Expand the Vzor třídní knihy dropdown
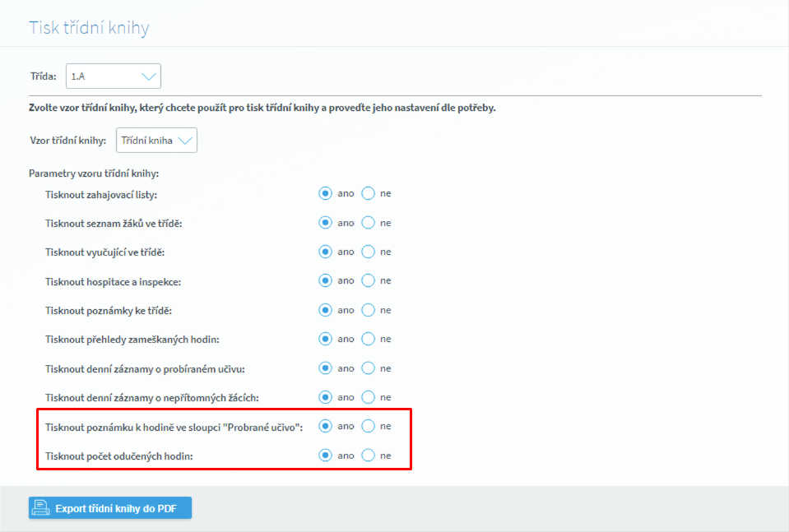This screenshot has height=532, width=789. [x=156, y=141]
